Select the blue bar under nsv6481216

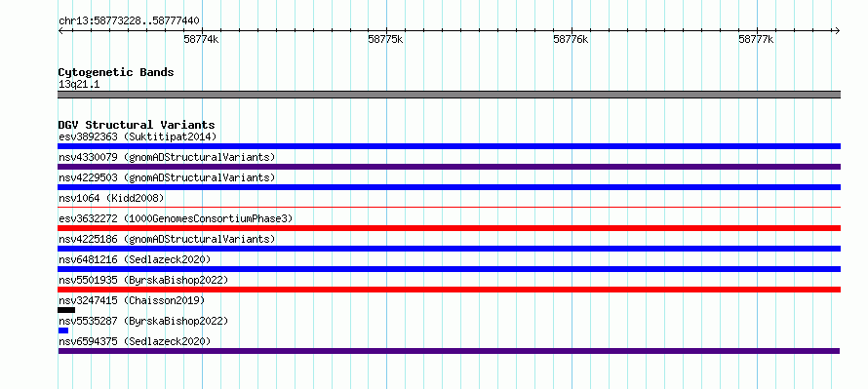click(449, 269)
